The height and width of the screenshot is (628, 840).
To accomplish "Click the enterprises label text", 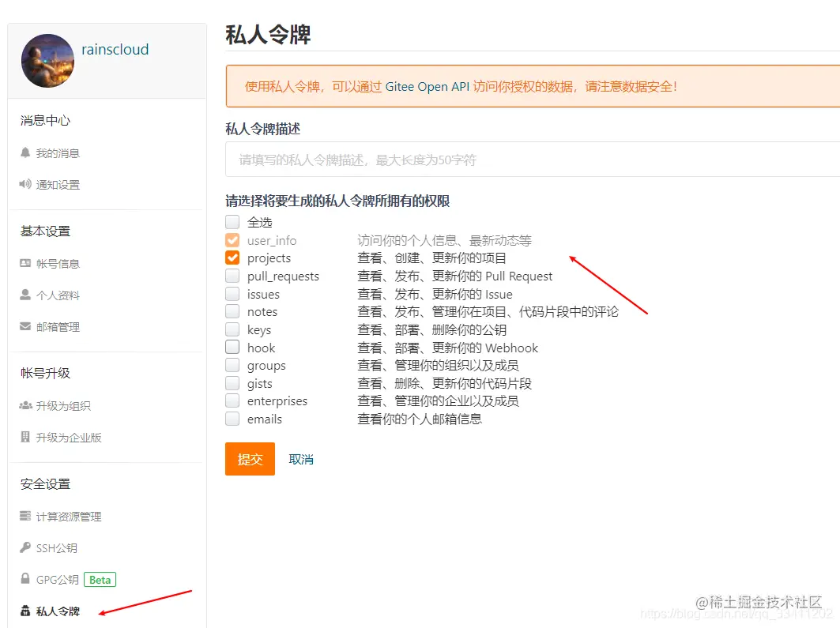I will 277,401.
